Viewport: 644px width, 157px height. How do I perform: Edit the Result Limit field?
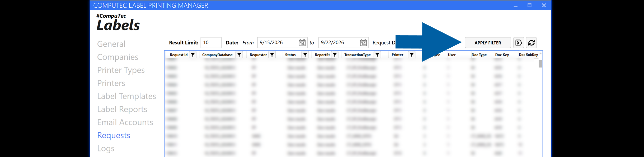click(211, 43)
